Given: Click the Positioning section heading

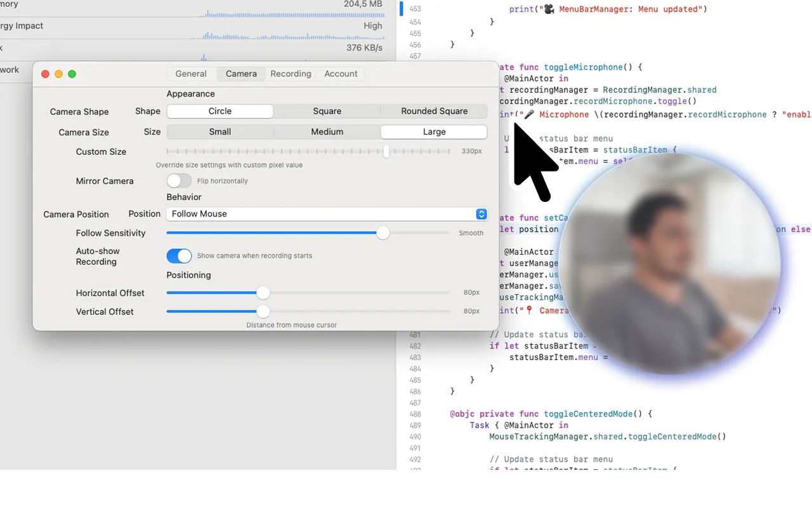Looking at the screenshot, I should click(188, 275).
